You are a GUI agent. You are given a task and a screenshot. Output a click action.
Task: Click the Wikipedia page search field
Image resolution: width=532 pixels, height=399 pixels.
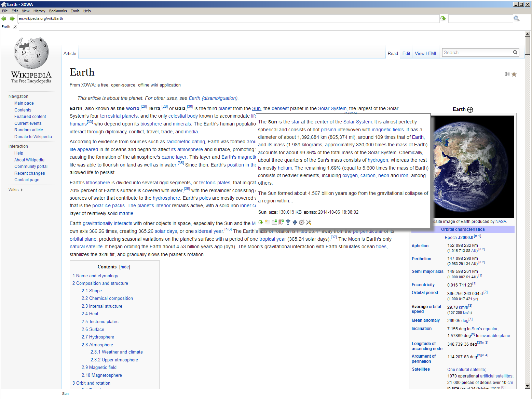point(477,52)
